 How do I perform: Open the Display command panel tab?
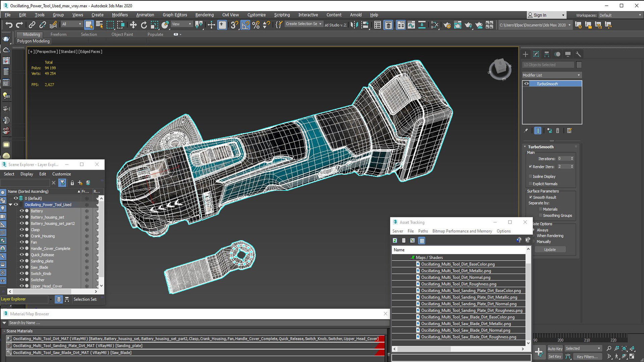click(x=568, y=54)
